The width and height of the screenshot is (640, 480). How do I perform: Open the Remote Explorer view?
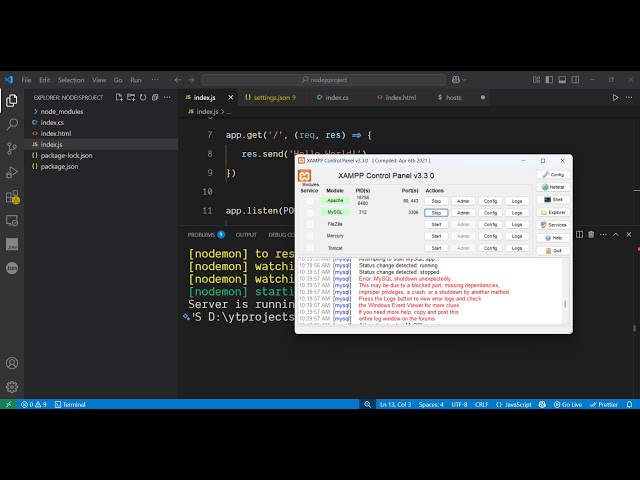(x=12, y=221)
